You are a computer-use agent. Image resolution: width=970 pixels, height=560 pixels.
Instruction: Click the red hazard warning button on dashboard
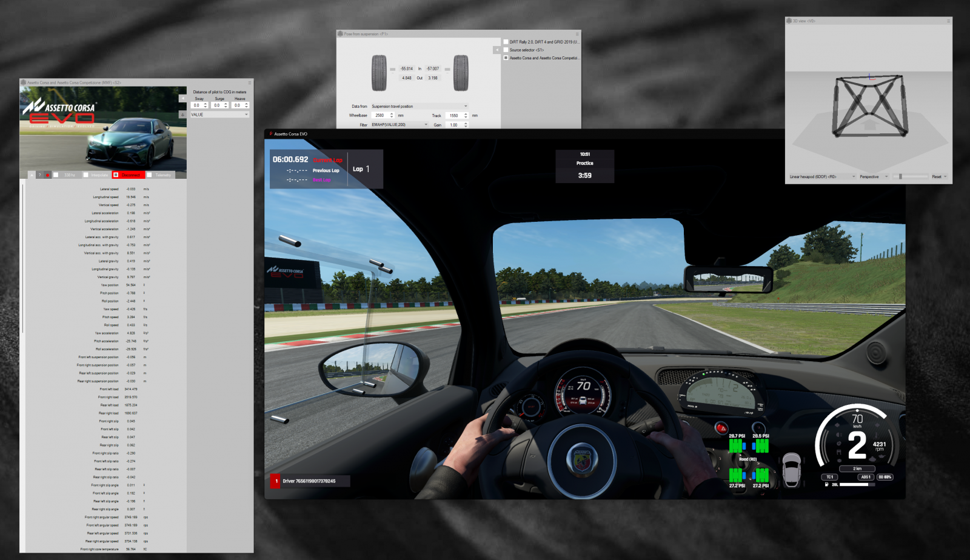[x=723, y=428]
